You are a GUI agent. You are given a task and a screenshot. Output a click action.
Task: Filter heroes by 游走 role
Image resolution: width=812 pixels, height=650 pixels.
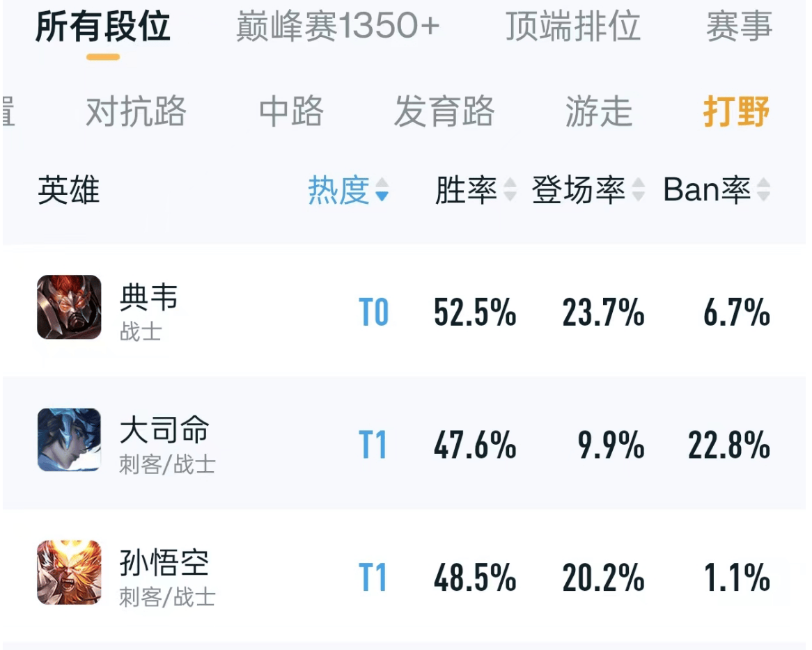tap(598, 111)
